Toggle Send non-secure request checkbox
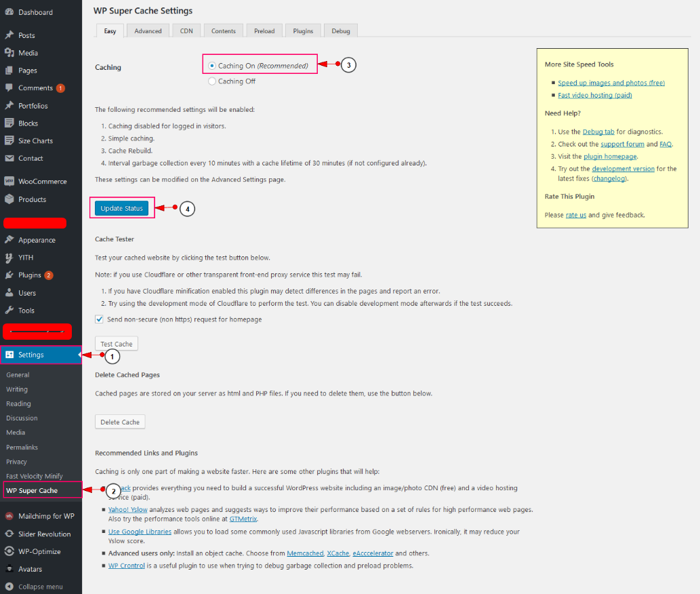The width and height of the screenshot is (700, 594). pyautogui.click(x=100, y=319)
